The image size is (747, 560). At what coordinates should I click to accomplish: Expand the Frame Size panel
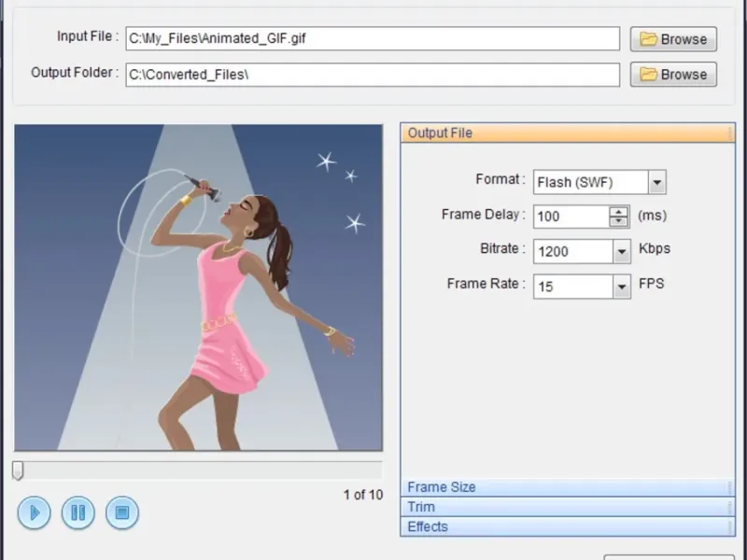click(568, 487)
